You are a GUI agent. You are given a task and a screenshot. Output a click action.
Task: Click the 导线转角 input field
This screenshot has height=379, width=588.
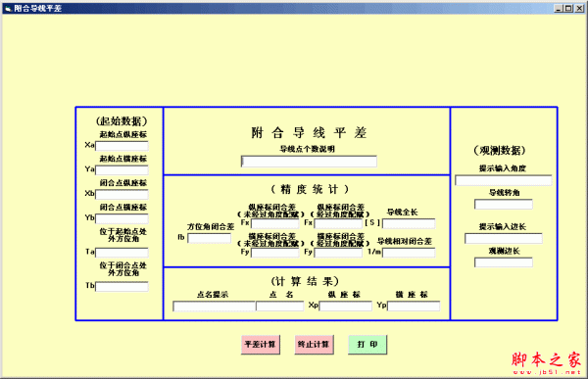coord(504,204)
